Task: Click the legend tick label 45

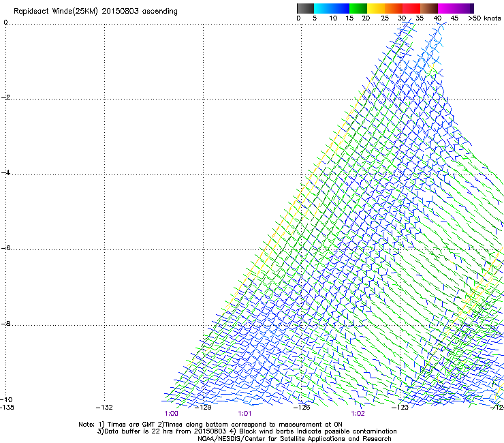Action: [x=454, y=18]
